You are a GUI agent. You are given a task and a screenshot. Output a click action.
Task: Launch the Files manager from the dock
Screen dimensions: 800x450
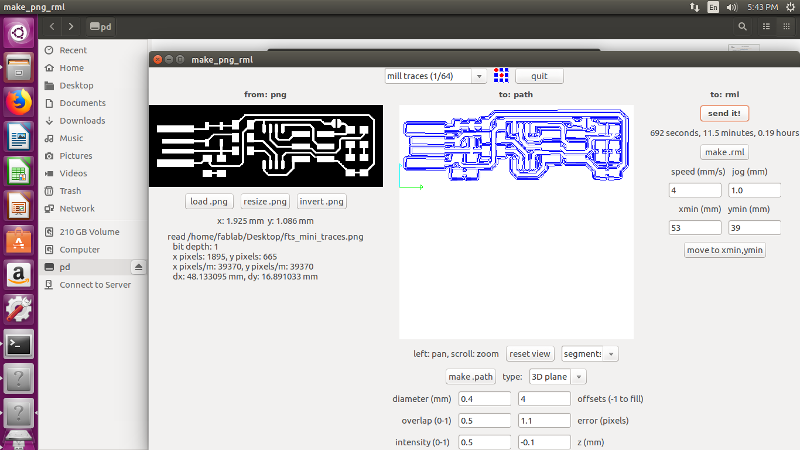pos(19,68)
